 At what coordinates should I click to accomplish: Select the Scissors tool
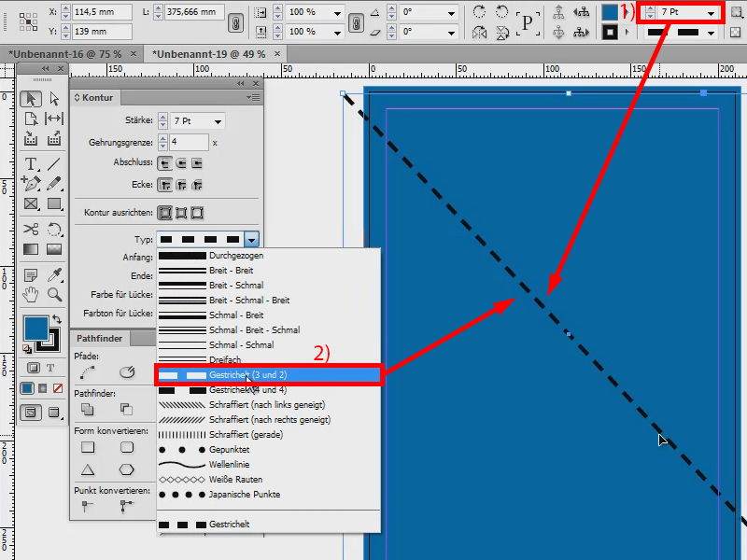[31, 229]
